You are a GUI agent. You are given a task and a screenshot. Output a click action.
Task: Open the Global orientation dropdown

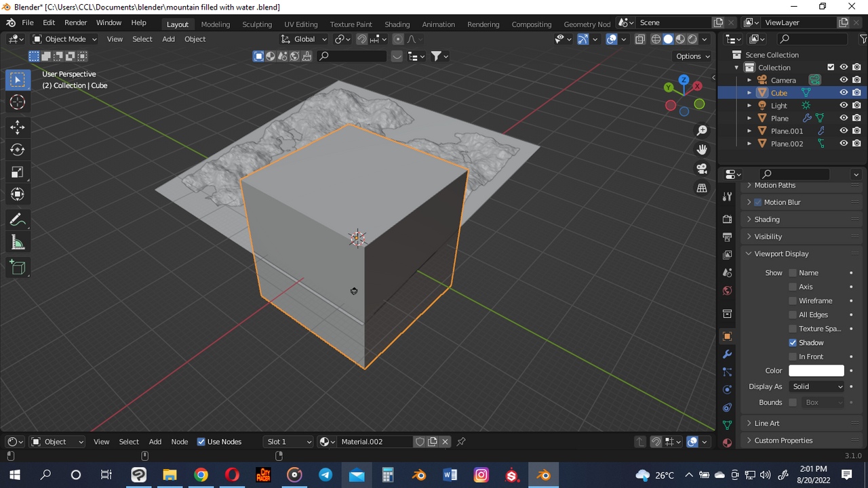click(304, 39)
